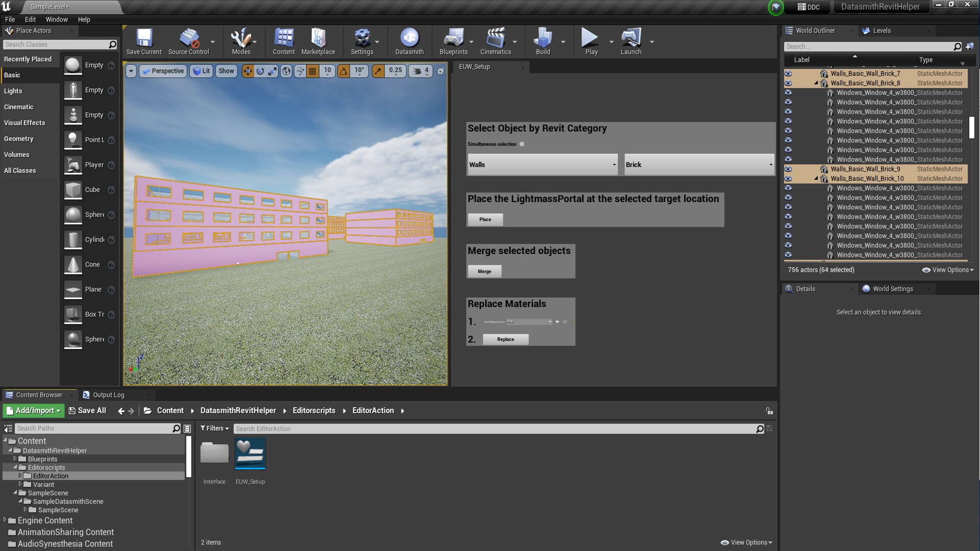The image size is (980, 551).
Task: Select the rotate gizmo tool in viewport
Action: pos(260,71)
